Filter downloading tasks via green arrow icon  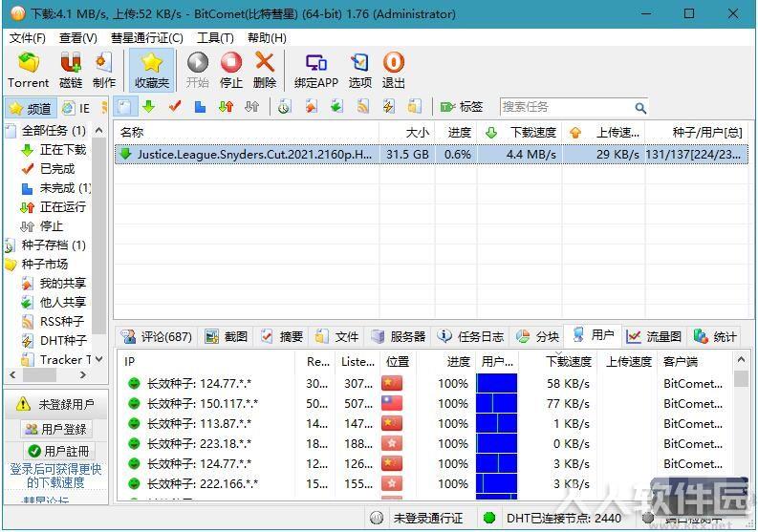coord(149,107)
